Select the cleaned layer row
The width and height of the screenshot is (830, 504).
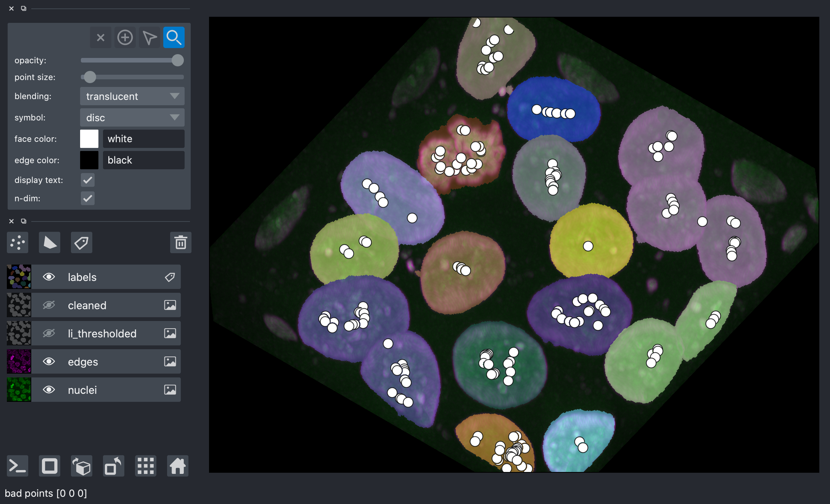[94, 305]
